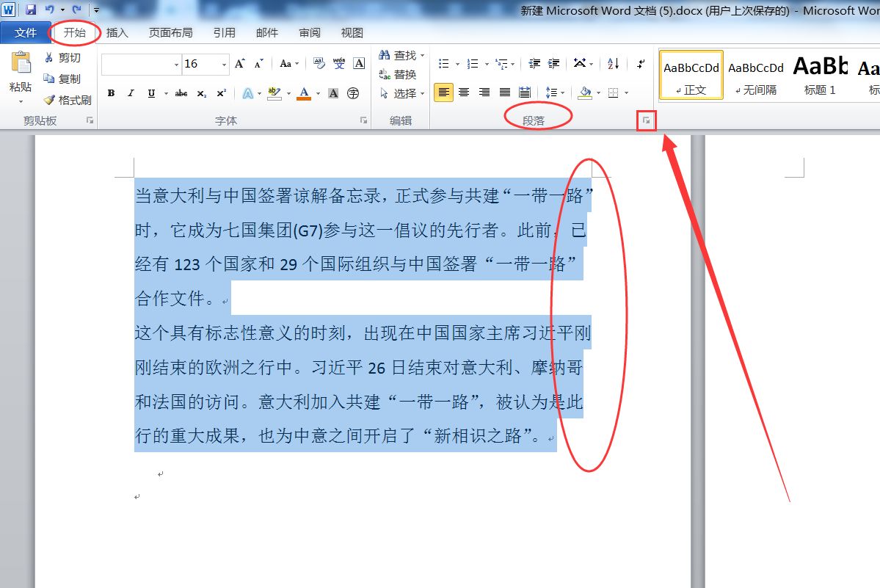Screen dimensions: 880x588
Task: Apply the 标题 1 heading style
Action: (820, 75)
